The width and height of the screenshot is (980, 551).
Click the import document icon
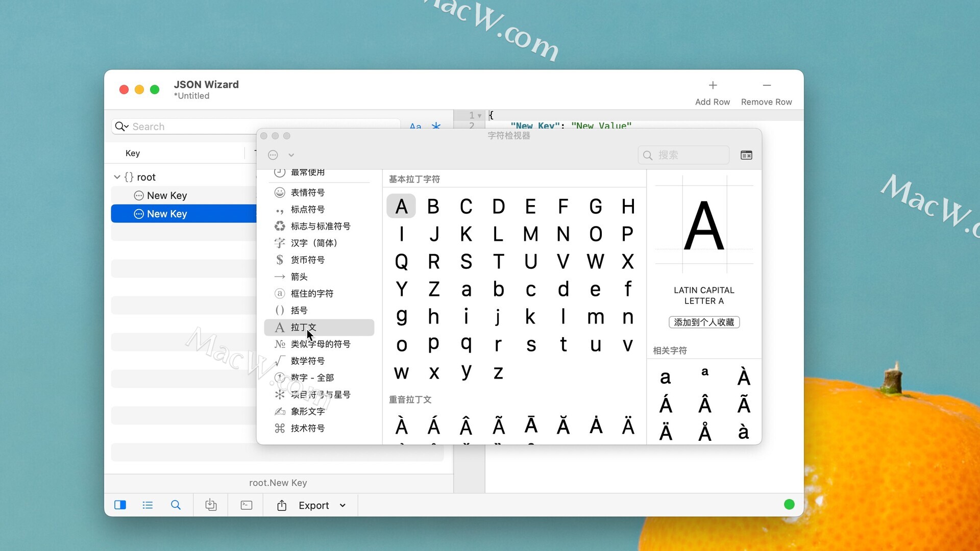tap(211, 505)
